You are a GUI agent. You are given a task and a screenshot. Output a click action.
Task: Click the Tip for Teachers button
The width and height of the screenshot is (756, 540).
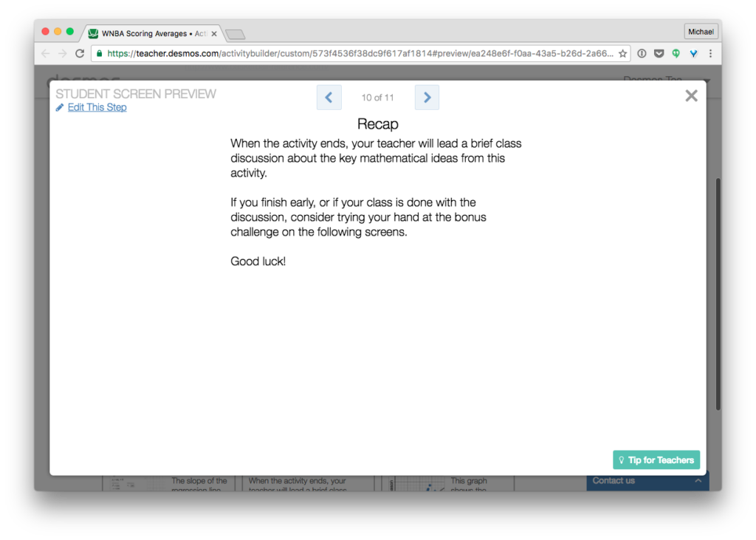point(656,459)
